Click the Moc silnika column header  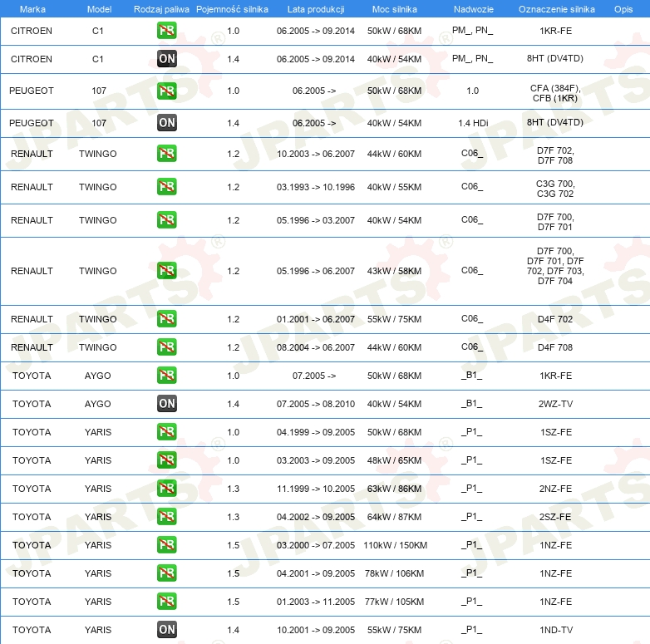[394, 9]
